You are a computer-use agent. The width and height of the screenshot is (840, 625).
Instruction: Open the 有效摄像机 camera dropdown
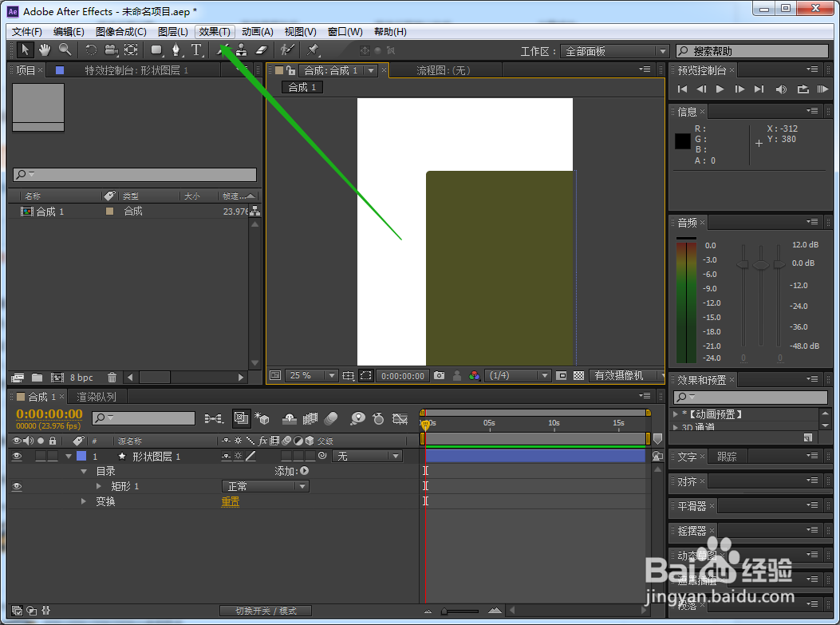coord(626,376)
